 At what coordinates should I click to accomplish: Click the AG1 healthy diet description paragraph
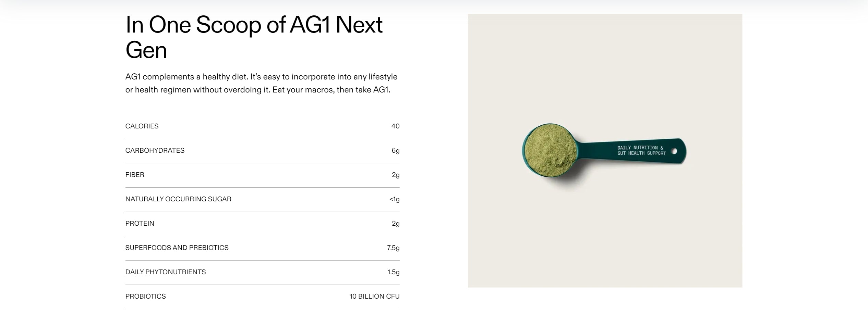(x=261, y=83)
